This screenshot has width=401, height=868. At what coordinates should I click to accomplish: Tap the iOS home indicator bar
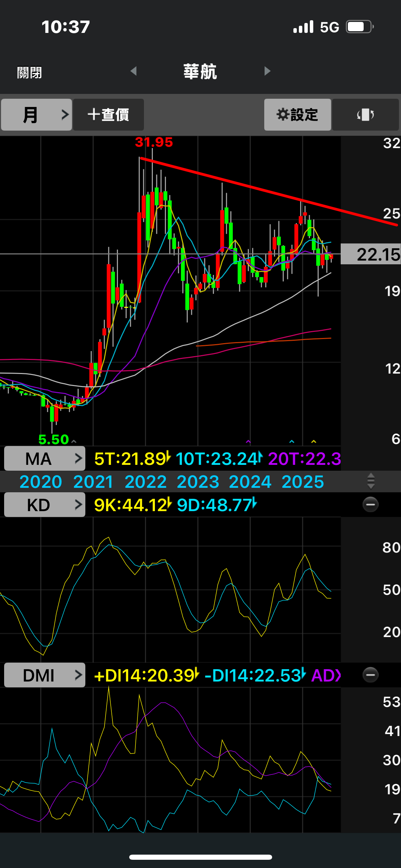pyautogui.click(x=200, y=857)
